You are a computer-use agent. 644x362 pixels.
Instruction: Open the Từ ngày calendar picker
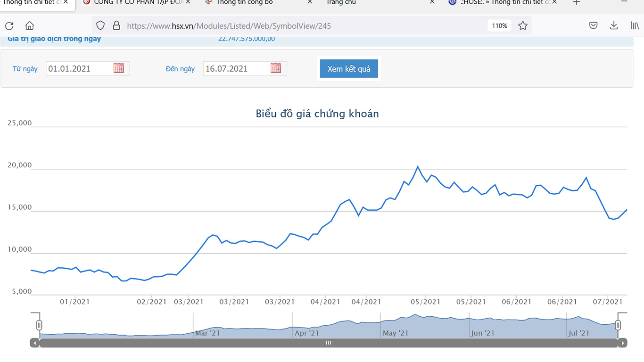click(119, 68)
